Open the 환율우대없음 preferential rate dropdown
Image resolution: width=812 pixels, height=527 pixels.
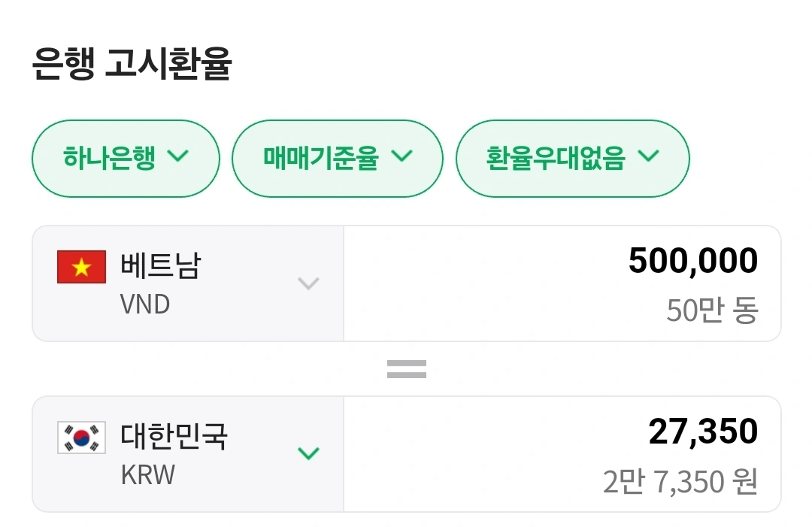click(x=572, y=159)
